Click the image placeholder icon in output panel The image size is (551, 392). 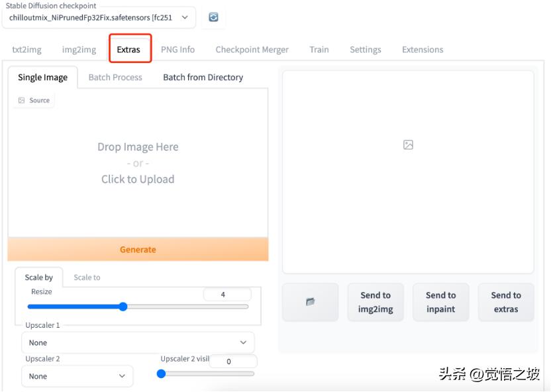pyautogui.click(x=408, y=145)
